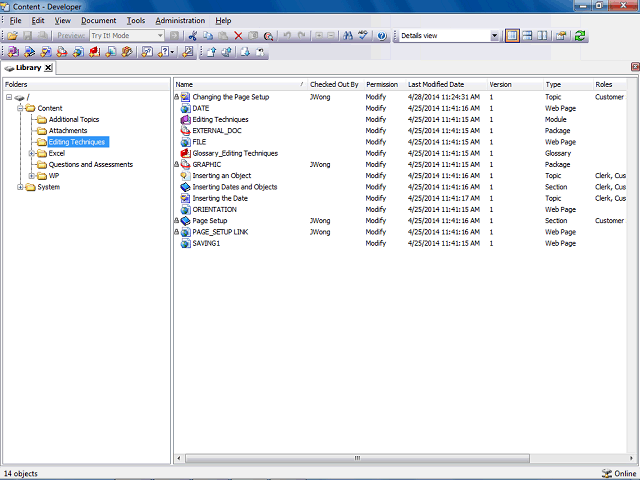This screenshot has width=640, height=480.
Task: Click the magnifier search-in-library toolbar icon
Action: (x=268, y=36)
